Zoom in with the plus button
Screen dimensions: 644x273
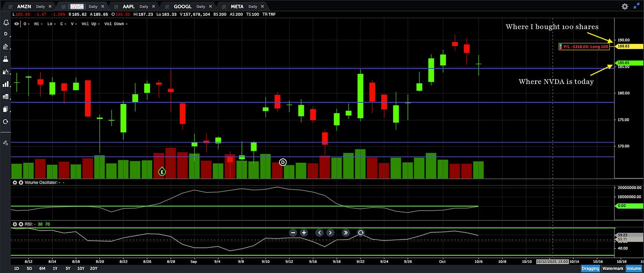click(x=304, y=233)
